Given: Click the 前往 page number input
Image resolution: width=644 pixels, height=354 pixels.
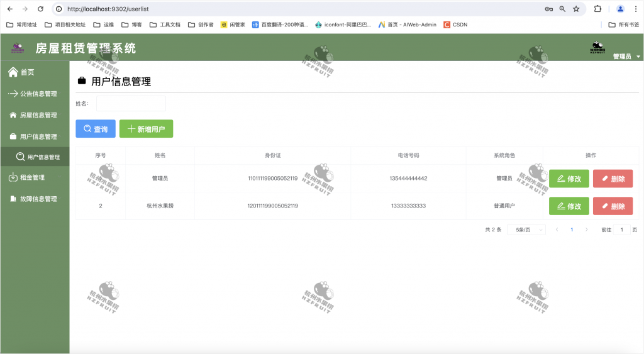Looking at the screenshot, I should click(622, 230).
